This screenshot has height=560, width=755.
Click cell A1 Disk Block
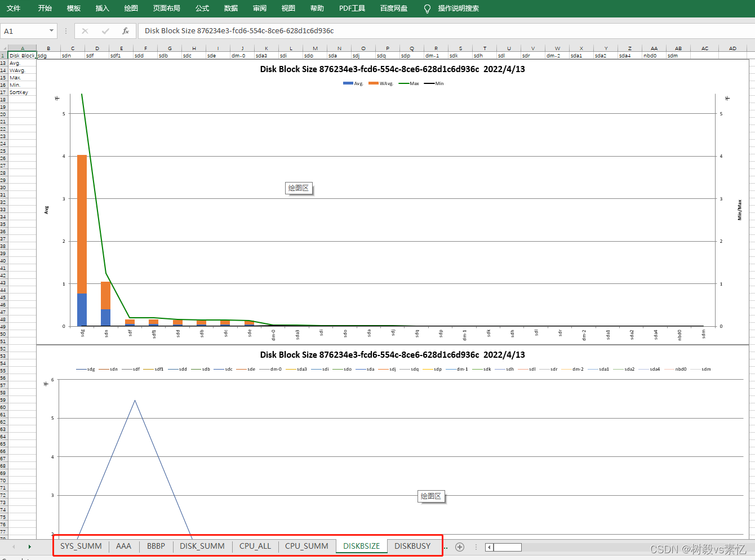pos(22,56)
